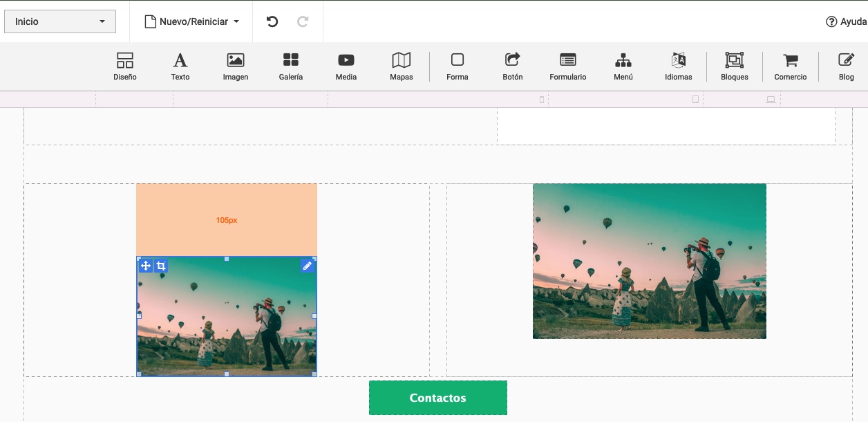Click the crop icon on selected image
Viewport: 868px width, 422px height.
[161, 266]
